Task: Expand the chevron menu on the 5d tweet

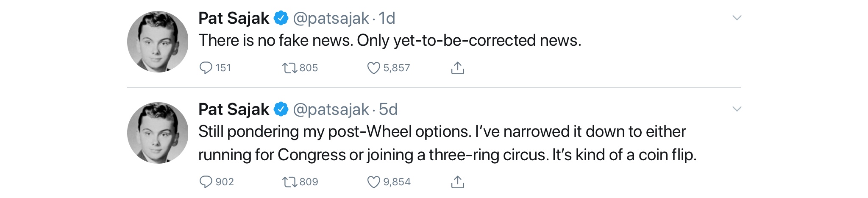Action: (737, 109)
